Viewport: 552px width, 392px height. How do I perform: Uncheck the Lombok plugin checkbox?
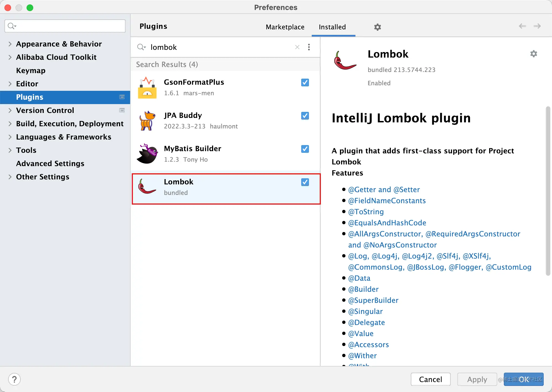point(305,182)
